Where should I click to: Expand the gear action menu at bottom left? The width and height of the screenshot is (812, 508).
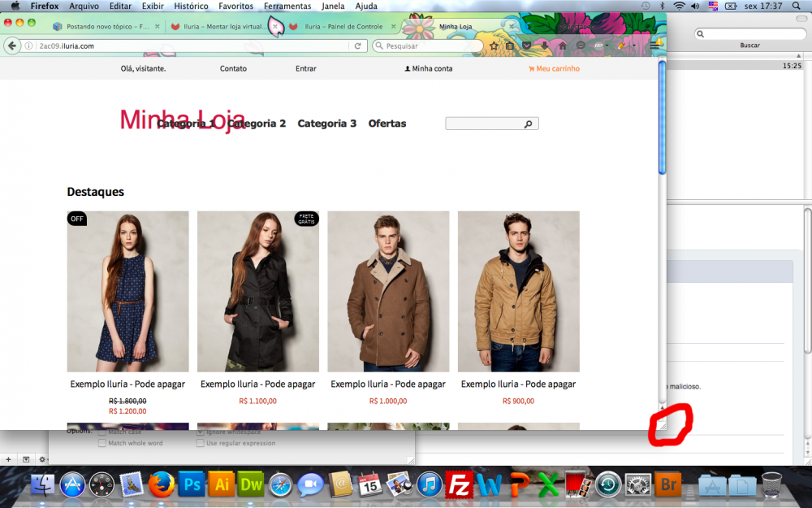42,459
